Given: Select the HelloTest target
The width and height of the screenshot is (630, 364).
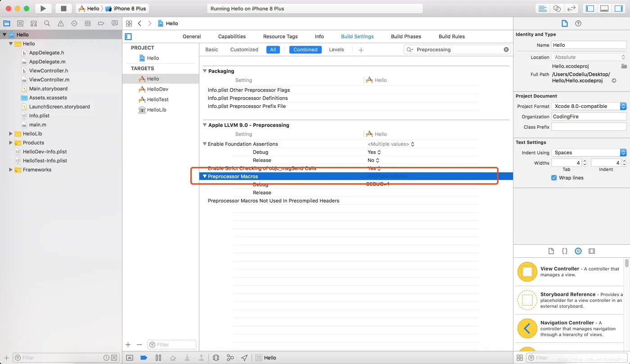Looking at the screenshot, I should [x=158, y=99].
